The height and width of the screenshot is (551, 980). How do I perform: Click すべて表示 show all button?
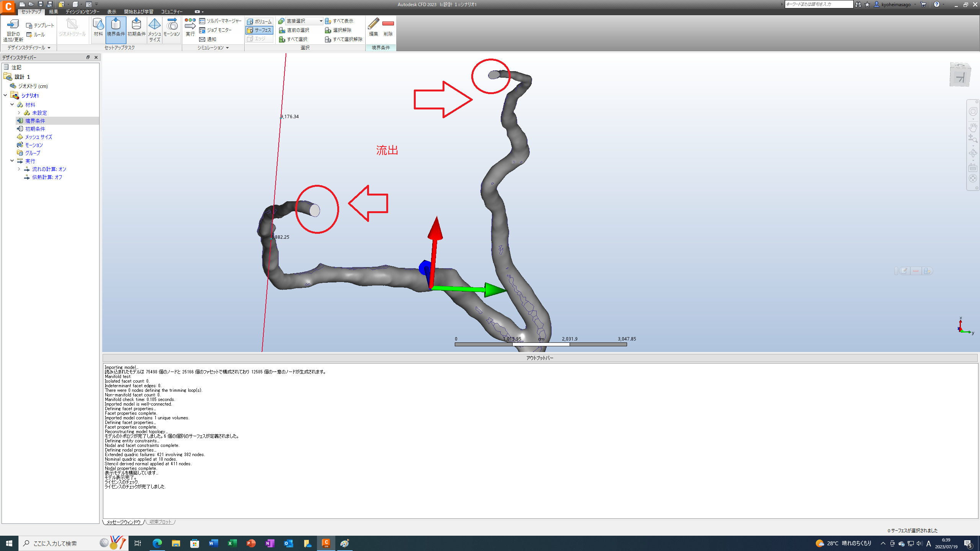[x=339, y=21]
